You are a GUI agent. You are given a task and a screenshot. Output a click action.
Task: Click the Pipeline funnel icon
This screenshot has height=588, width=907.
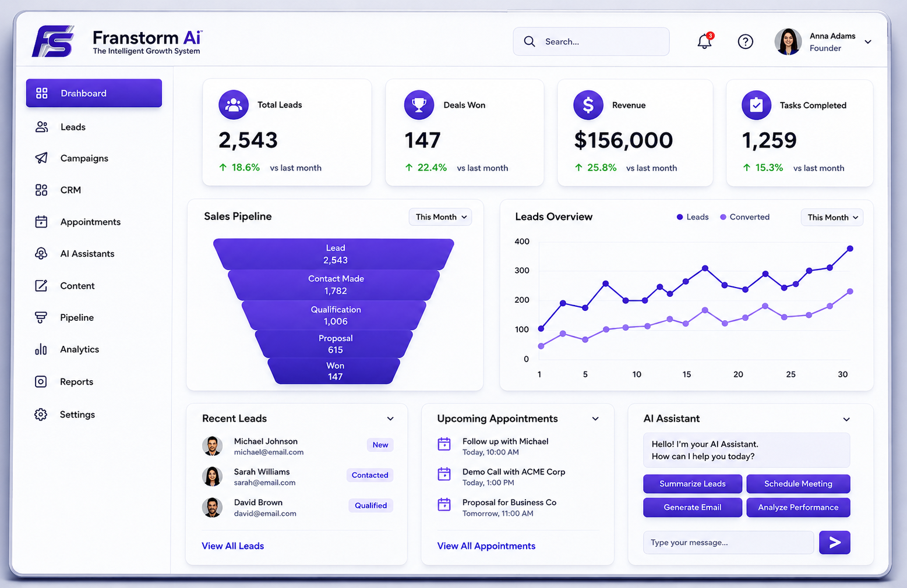tap(41, 317)
